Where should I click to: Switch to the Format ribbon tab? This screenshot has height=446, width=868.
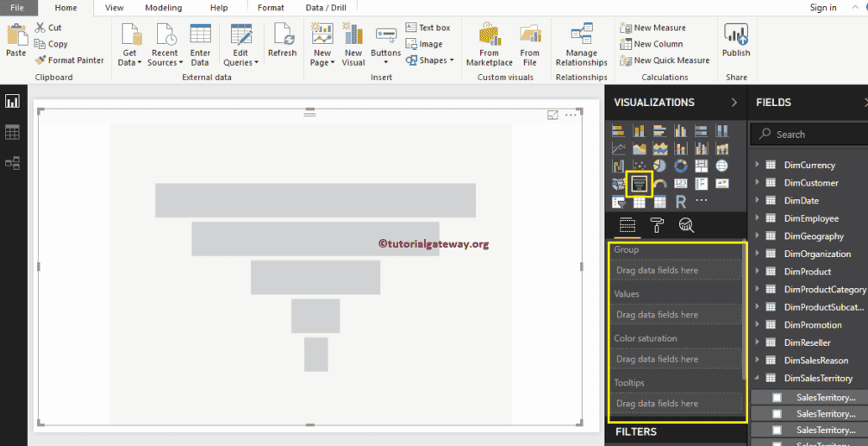click(271, 8)
